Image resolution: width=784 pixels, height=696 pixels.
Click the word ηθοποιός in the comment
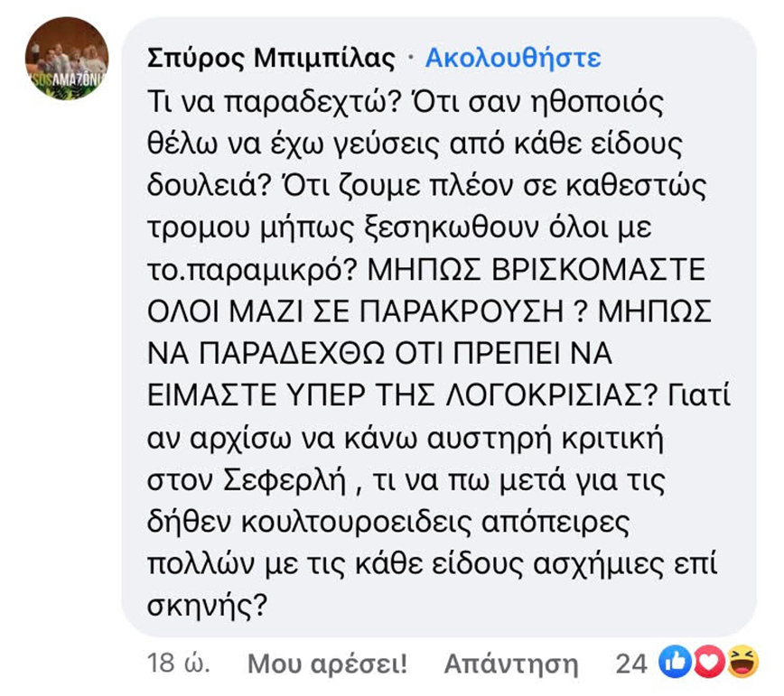point(589,102)
